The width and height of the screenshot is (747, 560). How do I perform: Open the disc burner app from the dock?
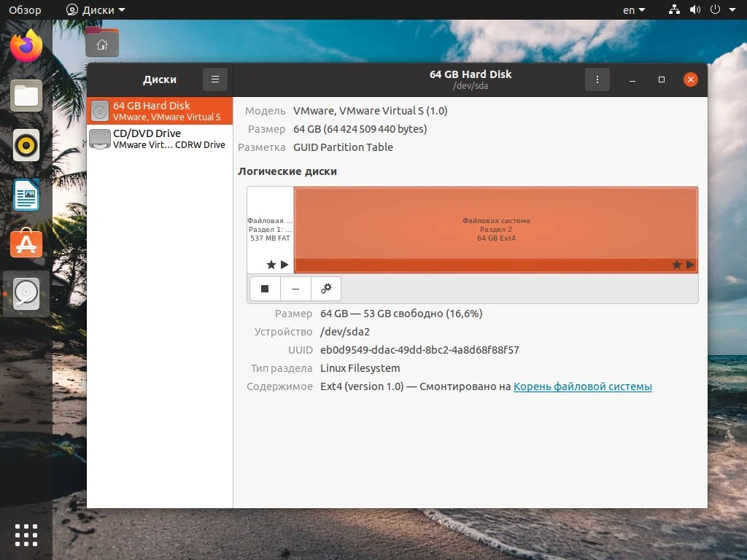coord(26,145)
